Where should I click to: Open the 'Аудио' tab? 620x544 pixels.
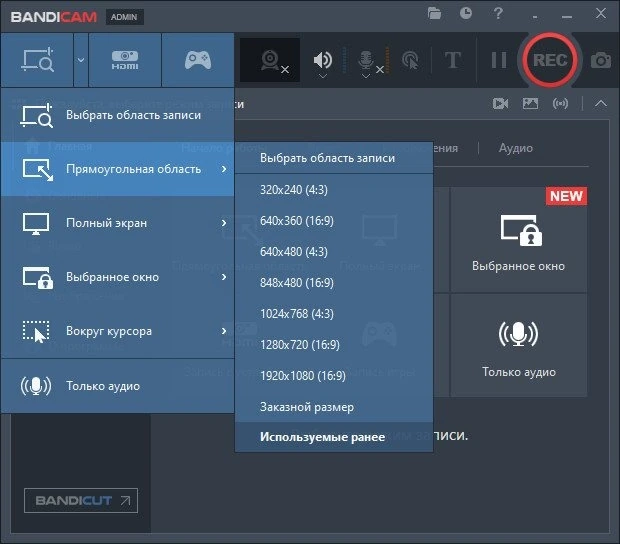[516, 148]
